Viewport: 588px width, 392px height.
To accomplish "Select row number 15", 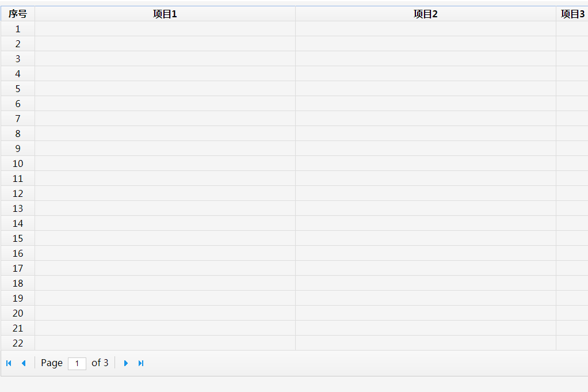I will click(x=18, y=238).
